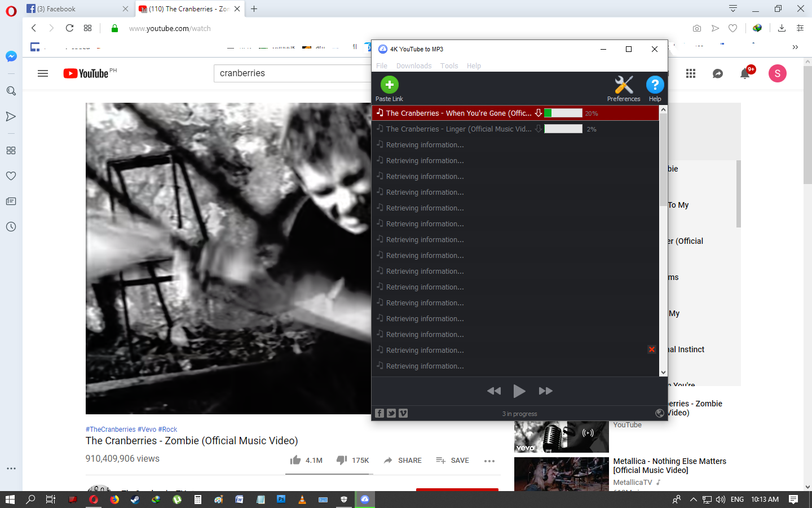Open Bookmarks heart in Opera sidebar
The image size is (812, 508).
click(x=11, y=176)
